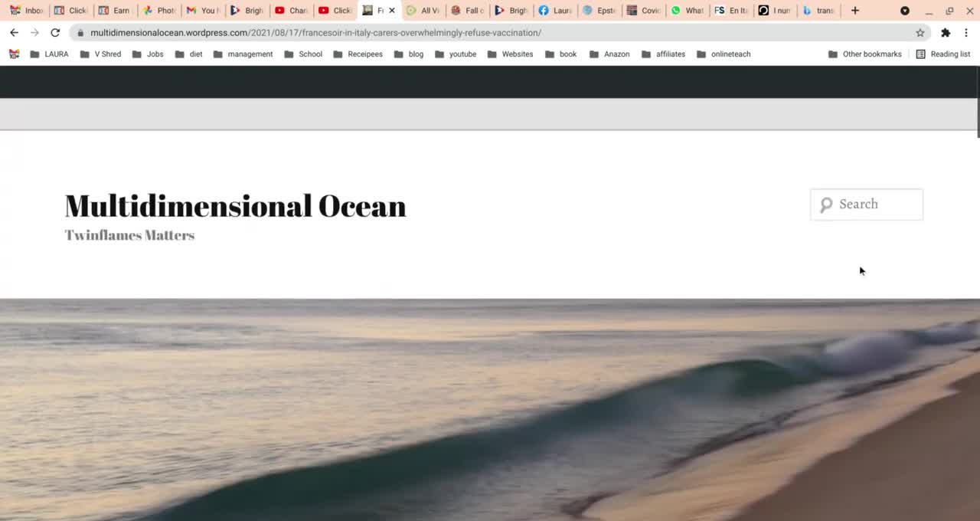
Task: Switch to the Fall o tab
Action: [467, 11]
